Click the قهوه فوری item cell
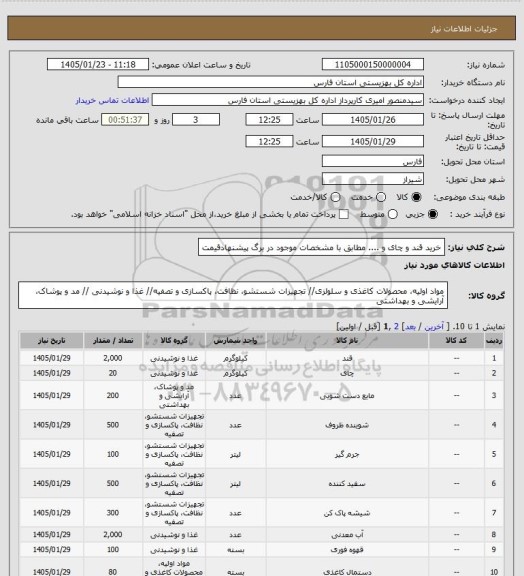 coord(347,550)
